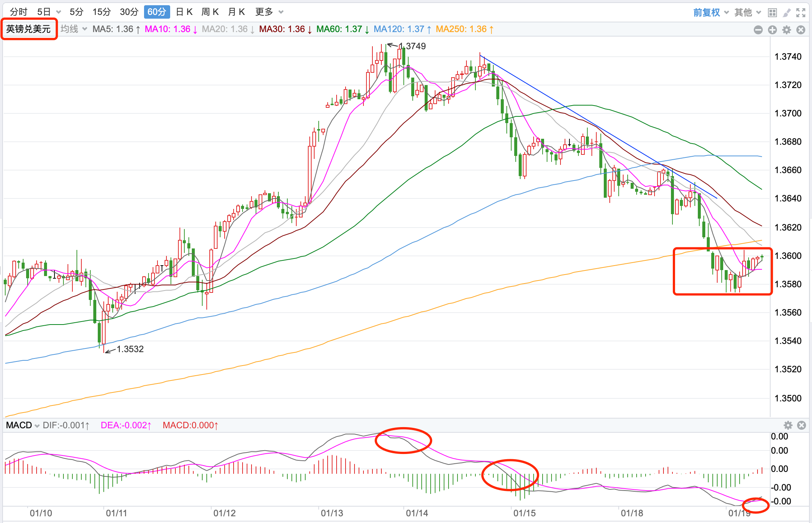Remove the moving average overlay
The width and height of the screenshot is (812, 523).
pyautogui.click(x=800, y=30)
